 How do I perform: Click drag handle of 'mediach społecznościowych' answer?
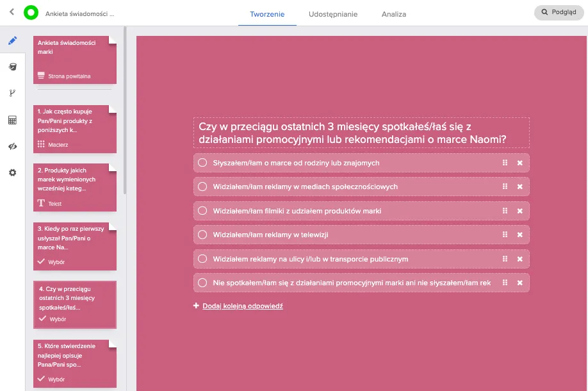(505, 186)
